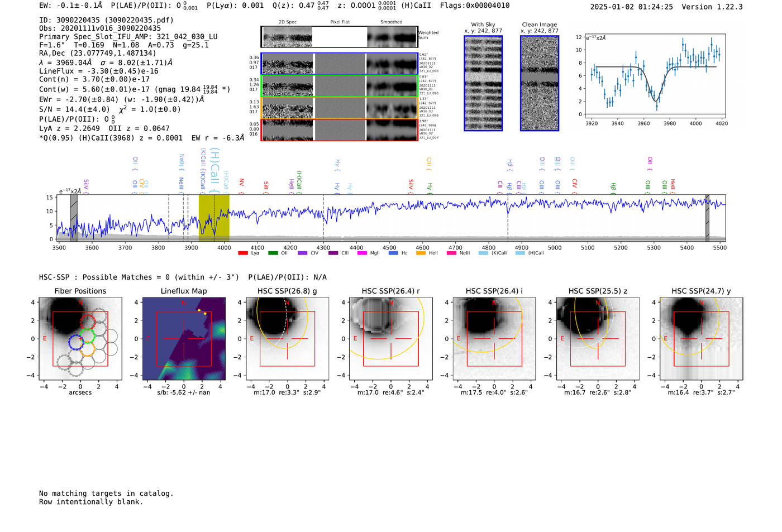Select the green-bordered fiber spectrum row

[340, 85]
